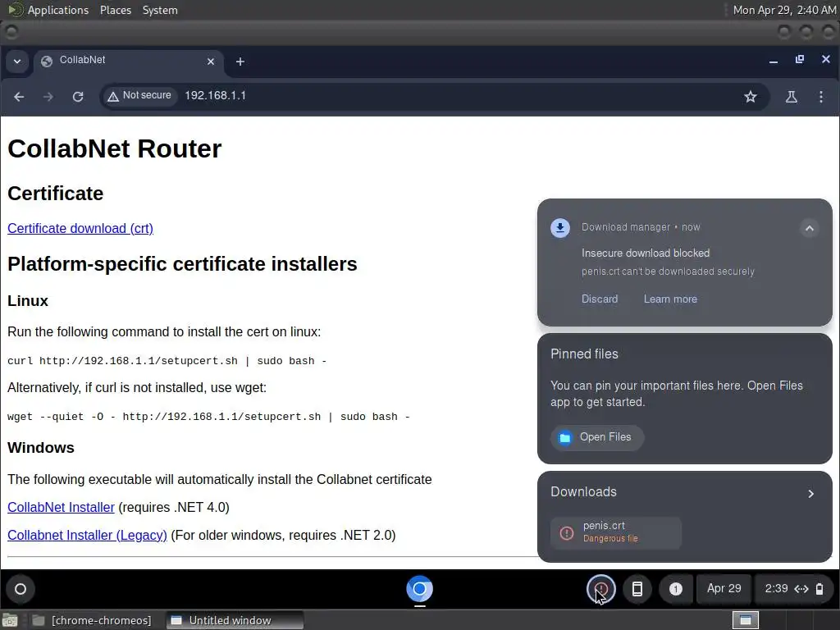Open Chrome's three-dot menu

click(821, 97)
